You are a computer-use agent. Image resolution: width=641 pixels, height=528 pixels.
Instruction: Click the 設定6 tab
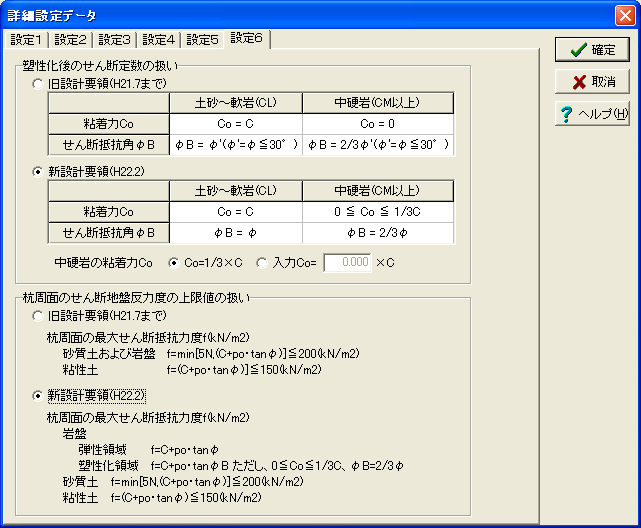pyautogui.click(x=247, y=38)
